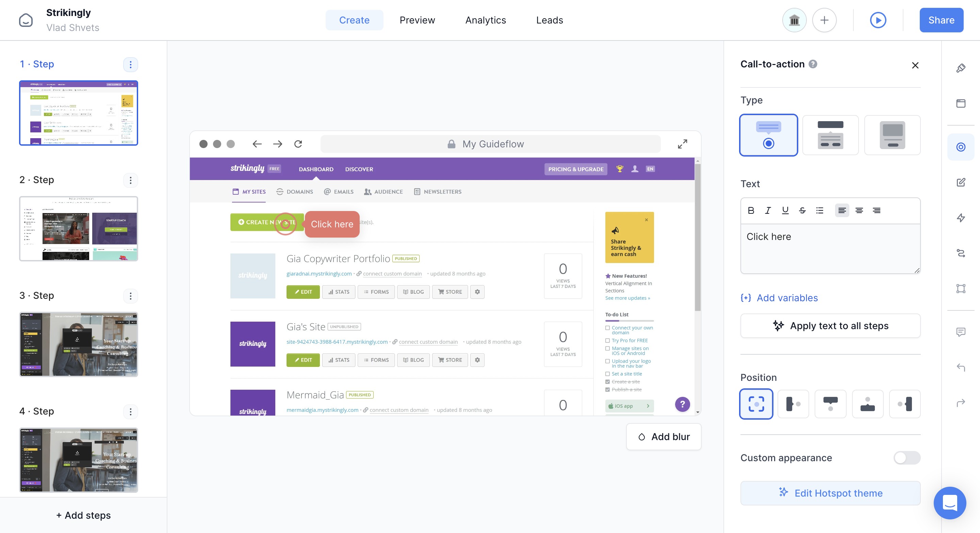Expand the Add variables option

click(x=779, y=298)
